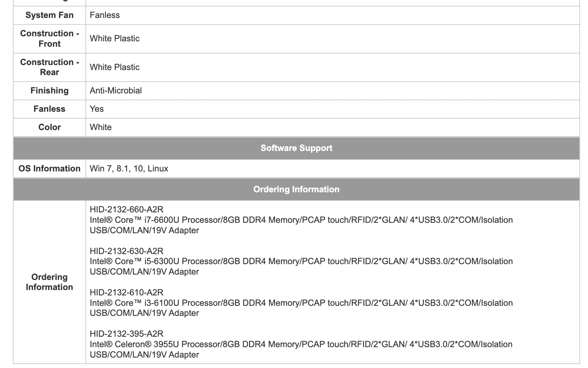This screenshot has width=588, height=368.
Task: Click the Construction - Rear label cell
Action: coord(50,67)
